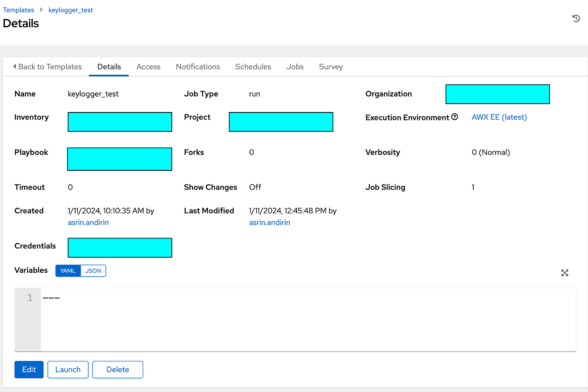Open asrin.andirin link under Last Modified
The height and width of the screenshot is (392, 588).
[x=270, y=222]
